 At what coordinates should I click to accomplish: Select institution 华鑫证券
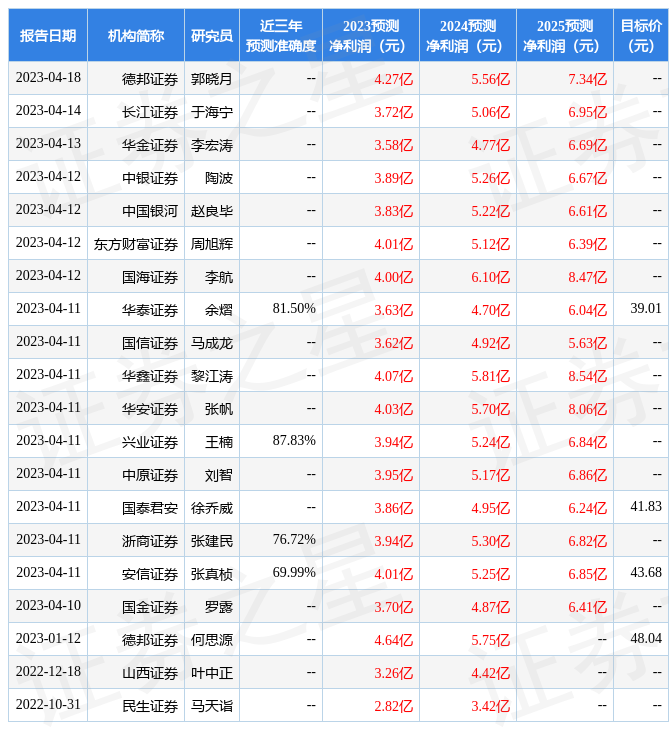(x=150, y=376)
